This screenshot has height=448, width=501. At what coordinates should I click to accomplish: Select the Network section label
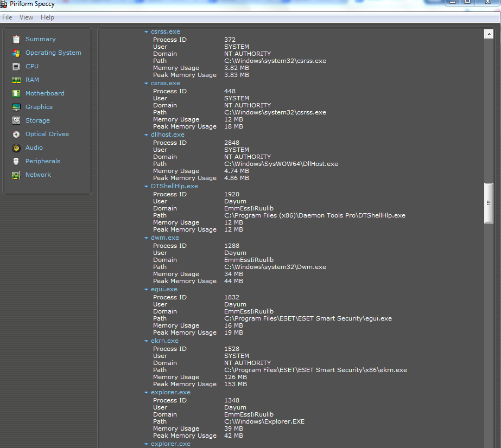point(39,175)
